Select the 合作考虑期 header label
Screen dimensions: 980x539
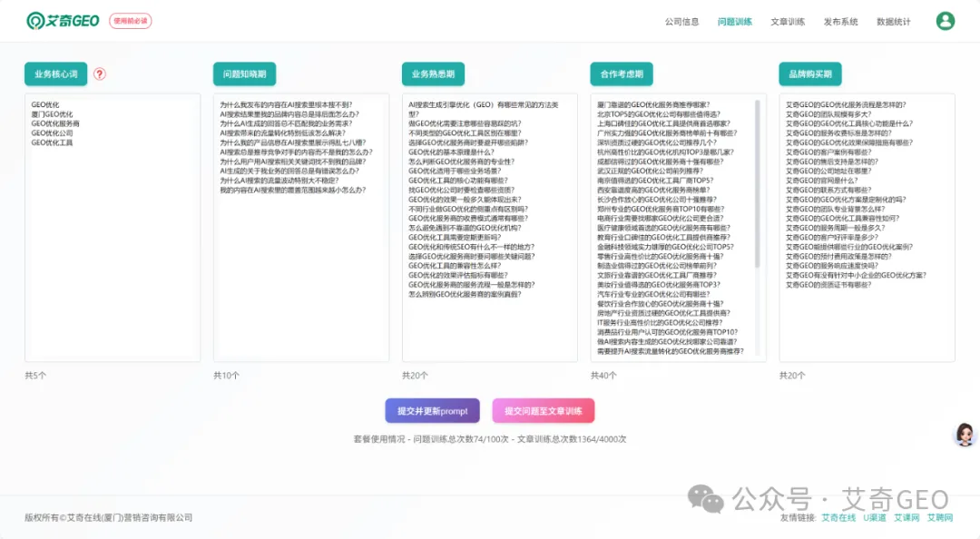[622, 74]
